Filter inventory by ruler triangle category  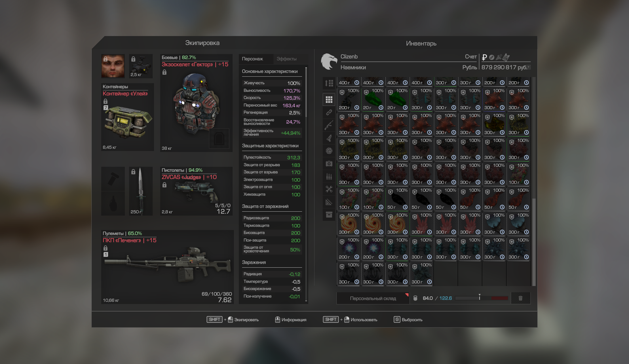tap(329, 202)
